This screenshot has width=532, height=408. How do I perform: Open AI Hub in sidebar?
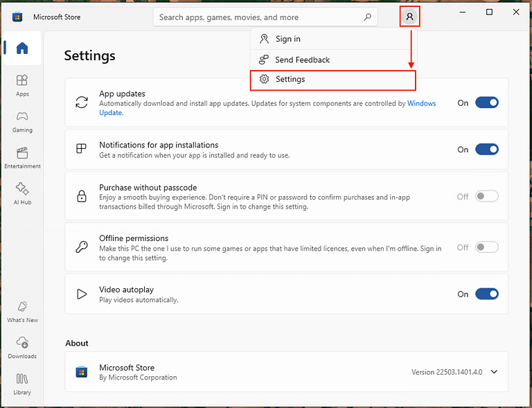pos(22,193)
